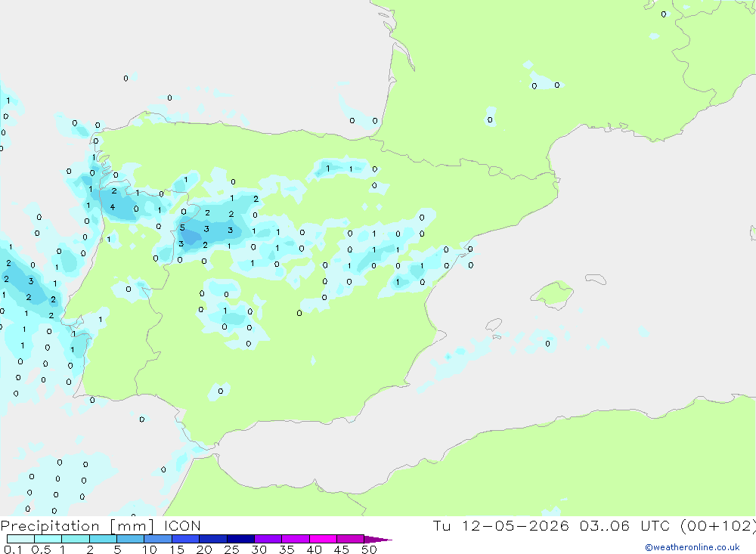This screenshot has width=756, height=554.
Task: Click legend label '0.5'
Action: [x=42, y=549]
